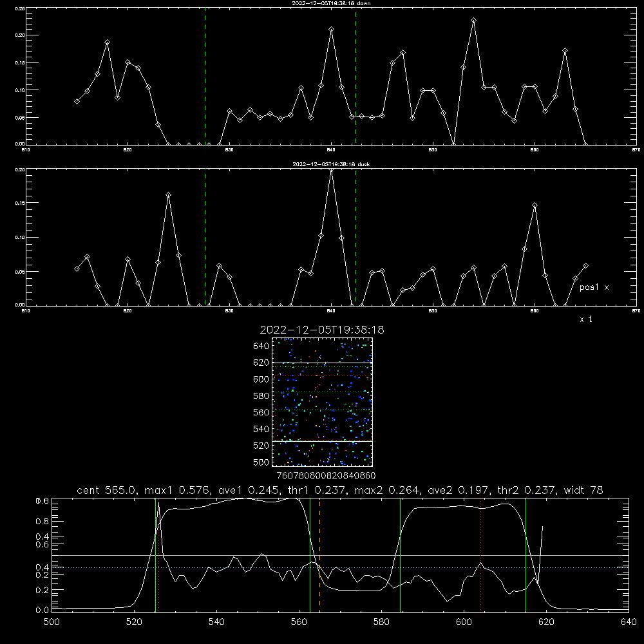Click the white dotted threshold line in bottom plot

[341, 567]
